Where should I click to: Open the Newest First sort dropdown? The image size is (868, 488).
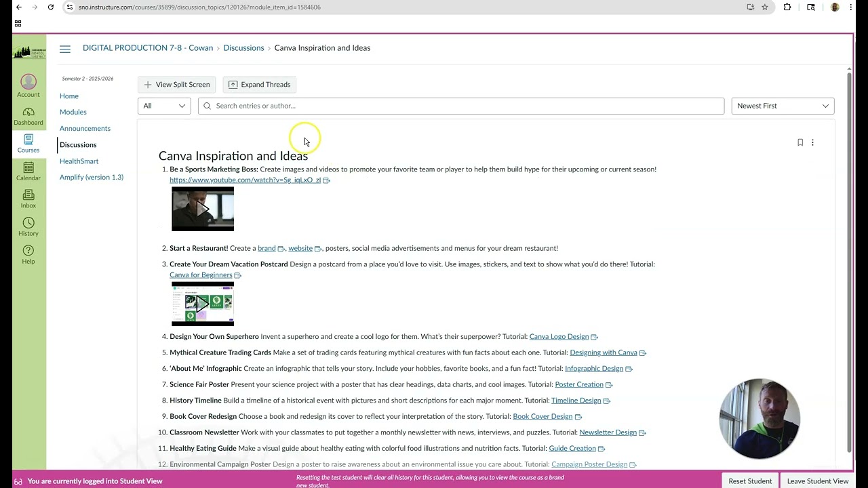click(783, 106)
